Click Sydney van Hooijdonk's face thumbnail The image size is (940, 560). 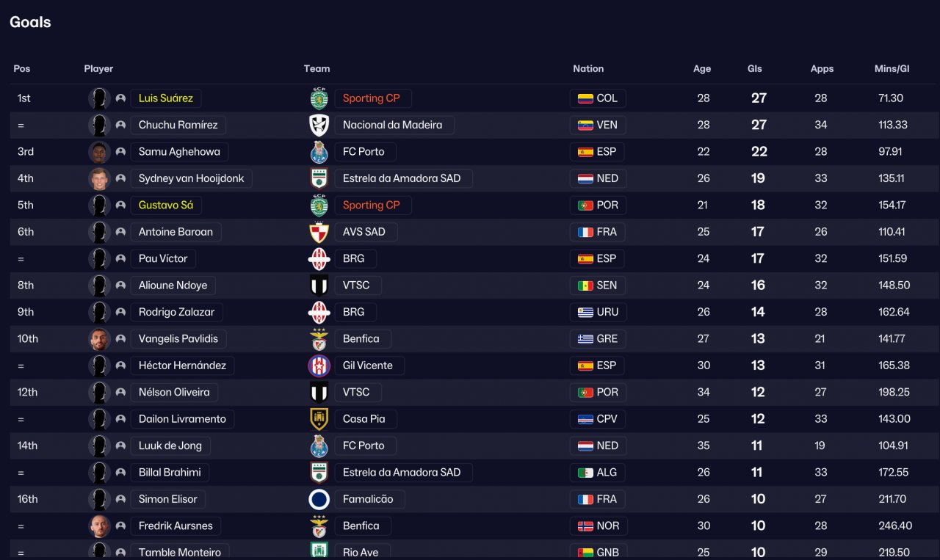99,178
